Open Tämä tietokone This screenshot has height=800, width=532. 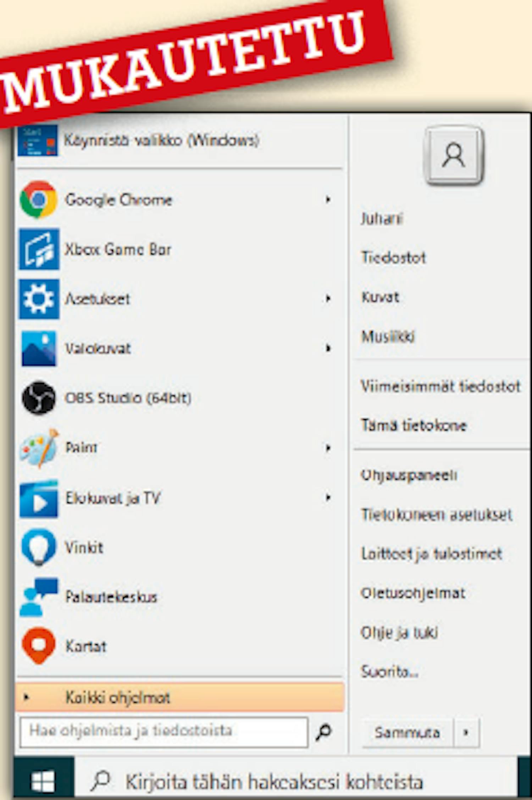click(414, 425)
